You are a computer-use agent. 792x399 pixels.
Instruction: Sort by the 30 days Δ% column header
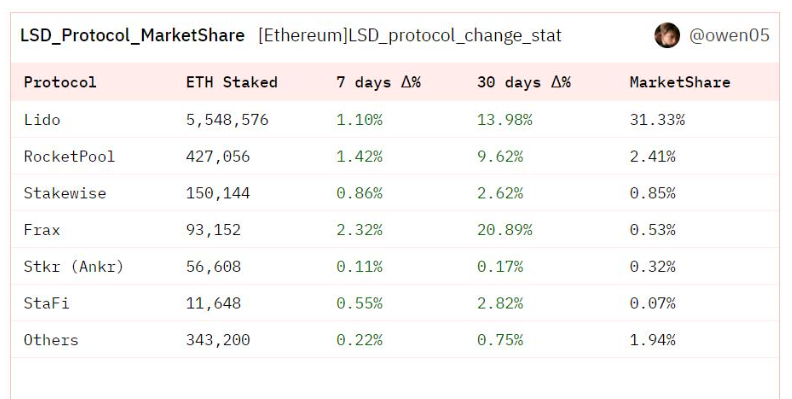(524, 82)
